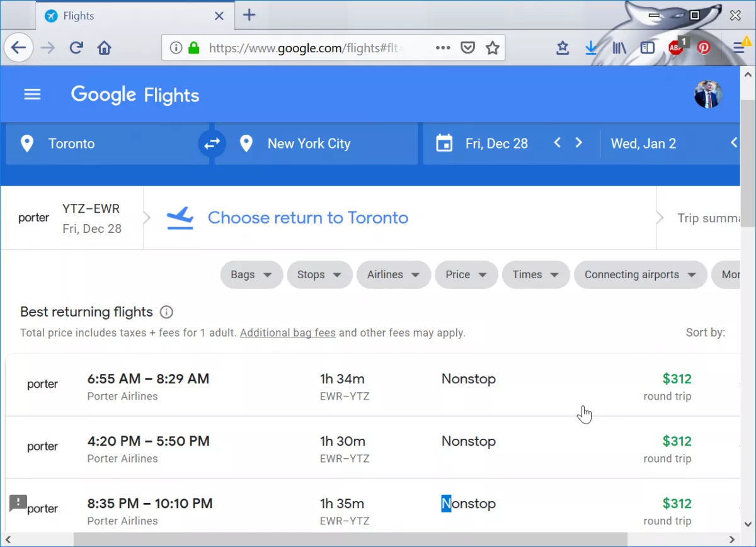Swap origin and destination cities
This screenshot has height=547, width=756.
coord(212,144)
